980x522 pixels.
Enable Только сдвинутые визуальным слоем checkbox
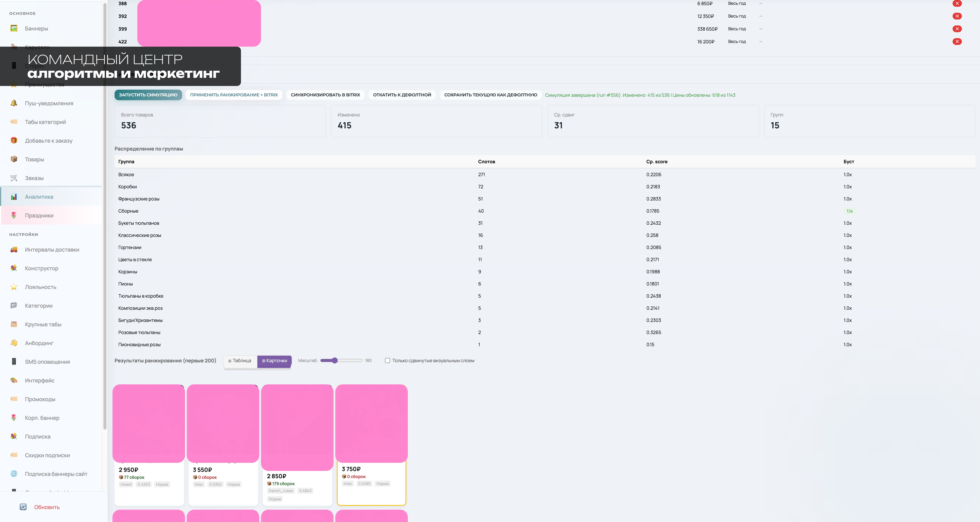coord(387,360)
